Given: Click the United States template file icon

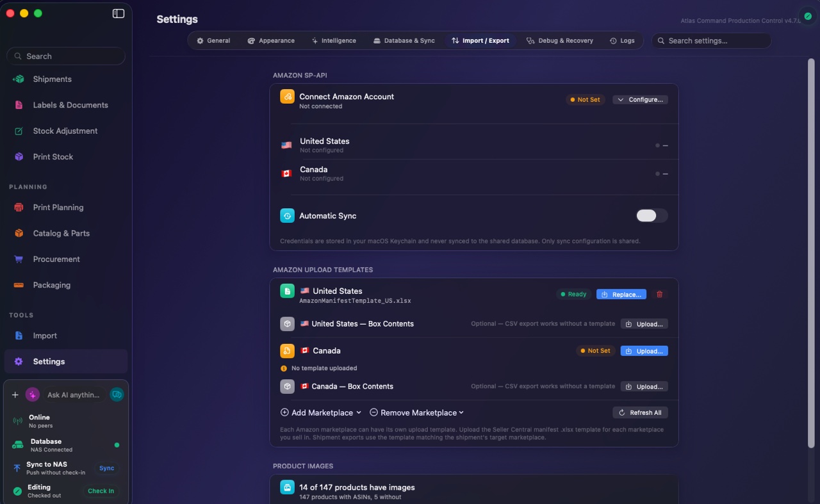Looking at the screenshot, I should tap(287, 291).
